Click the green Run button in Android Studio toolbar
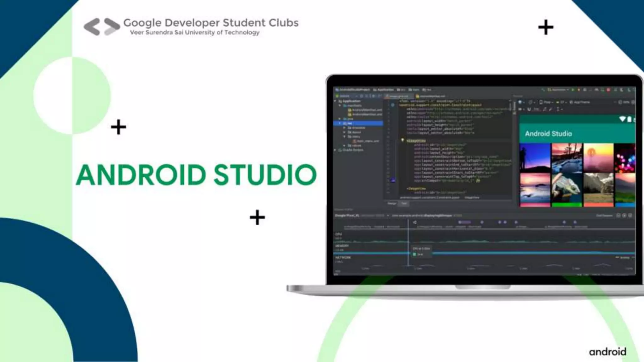The height and width of the screenshot is (362, 644). point(573,90)
